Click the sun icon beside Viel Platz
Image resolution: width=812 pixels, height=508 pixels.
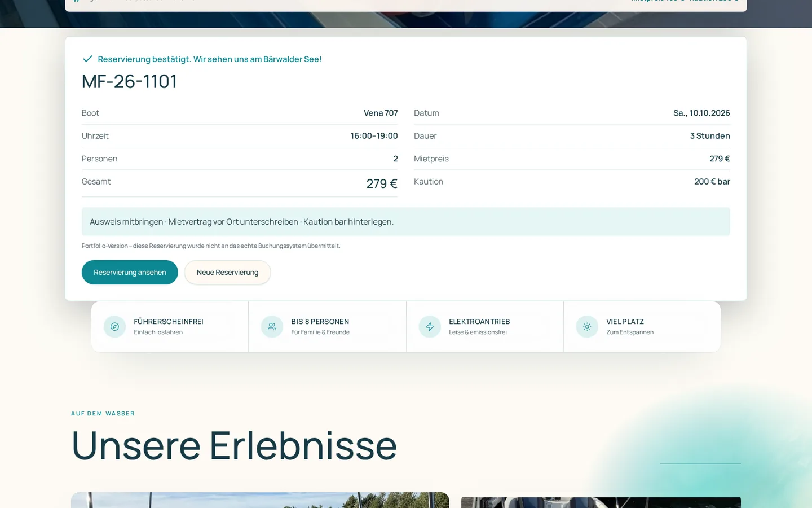coord(587,327)
